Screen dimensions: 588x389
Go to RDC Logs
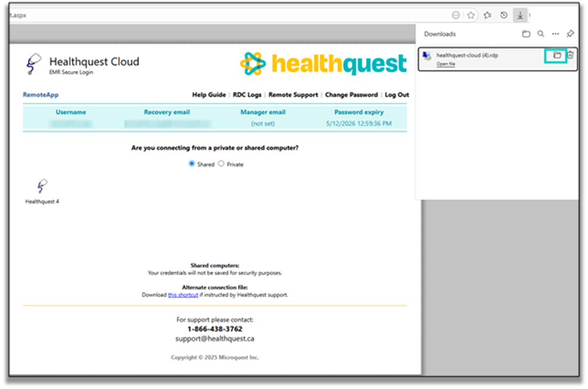tap(248, 95)
